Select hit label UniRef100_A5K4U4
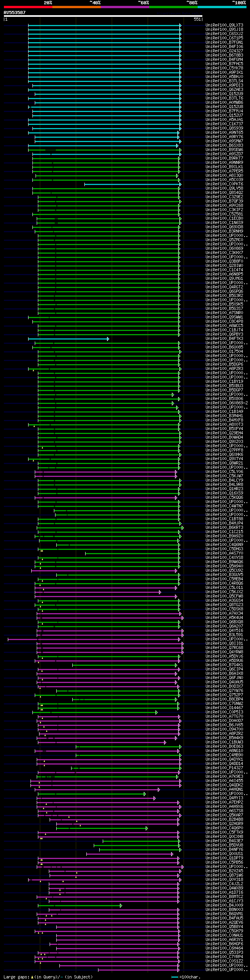Image resolution: width=250 pixels, height=980 pixels. 224,618
